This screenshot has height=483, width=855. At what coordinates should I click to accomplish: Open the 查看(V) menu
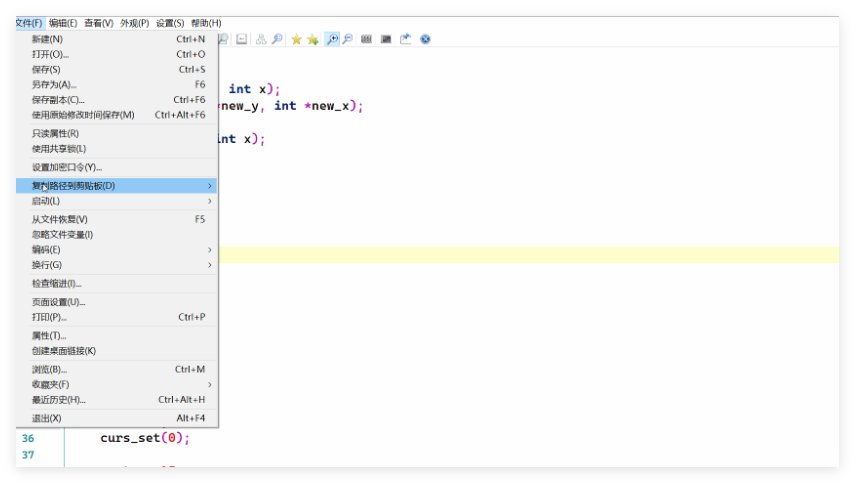point(99,23)
